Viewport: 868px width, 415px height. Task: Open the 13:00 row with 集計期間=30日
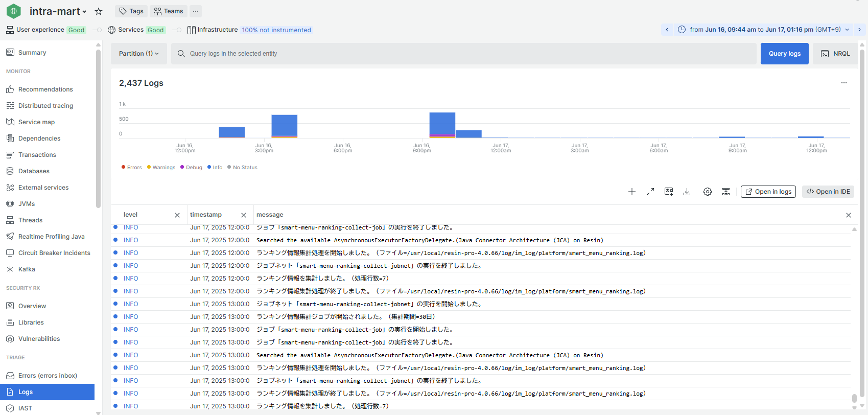(481, 317)
